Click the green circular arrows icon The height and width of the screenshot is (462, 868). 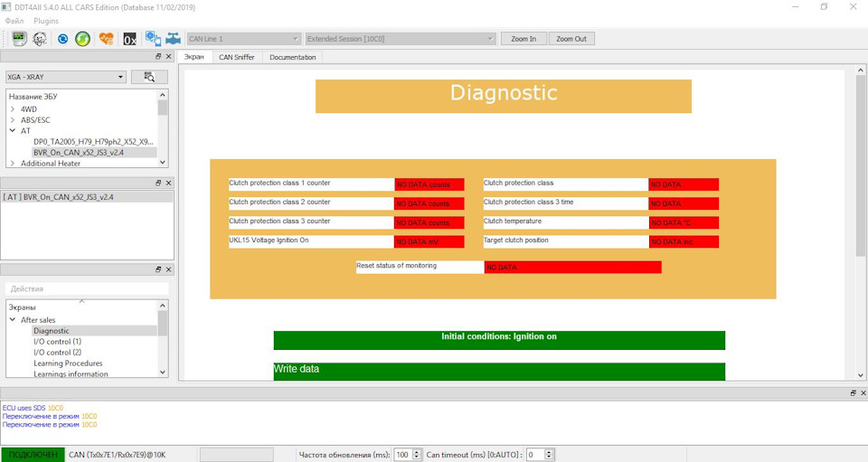pyautogui.click(x=82, y=39)
